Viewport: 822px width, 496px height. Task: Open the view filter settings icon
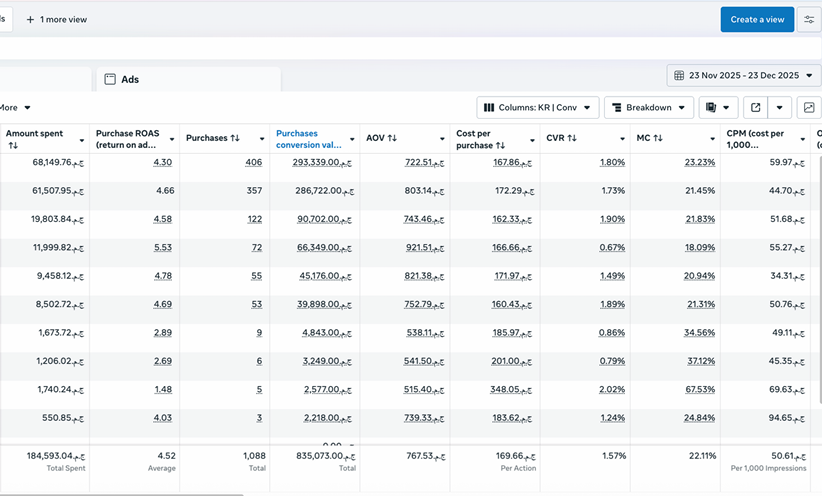coord(809,20)
